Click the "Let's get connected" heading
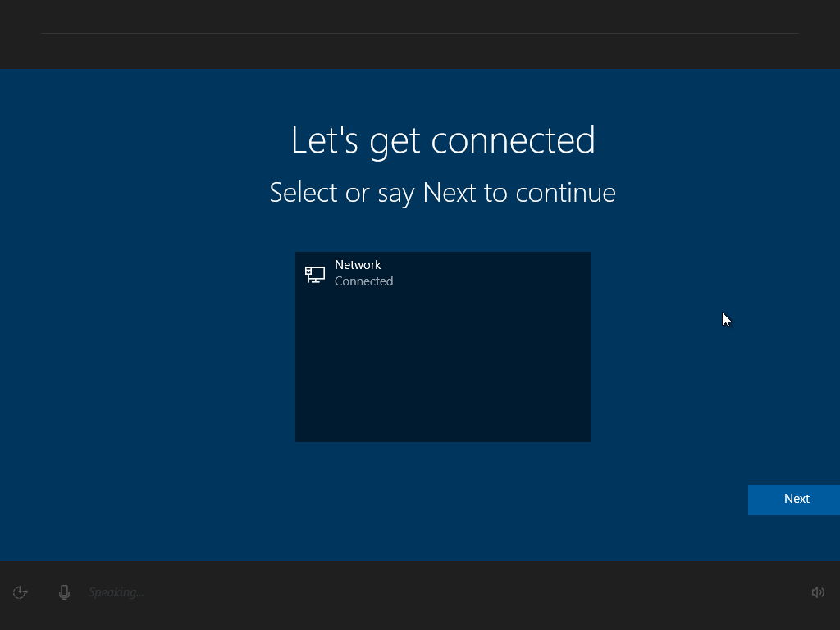The image size is (840, 630). point(443,140)
